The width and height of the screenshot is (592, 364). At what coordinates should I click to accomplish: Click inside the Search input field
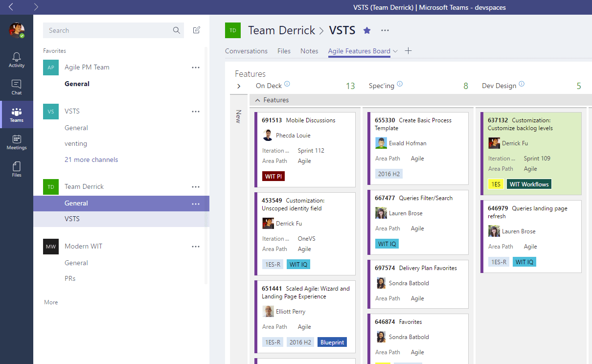click(x=108, y=30)
